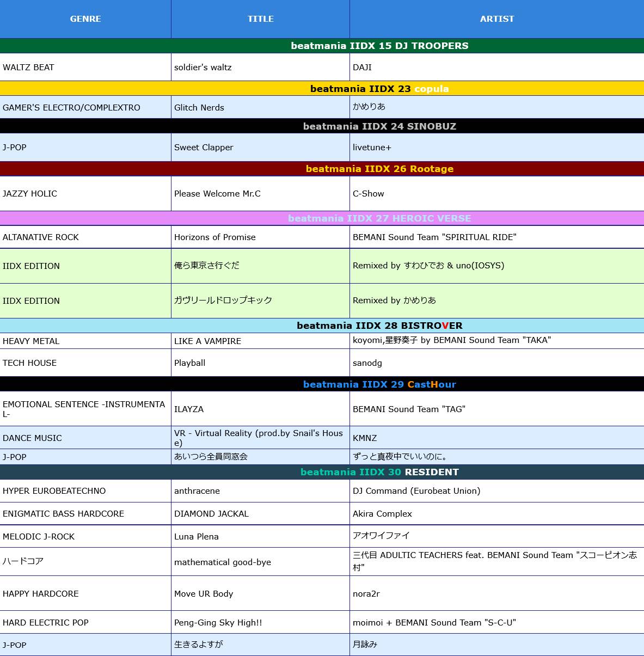Click the ハードコア genre cell
The height and width of the screenshot is (656, 644).
(x=85, y=561)
